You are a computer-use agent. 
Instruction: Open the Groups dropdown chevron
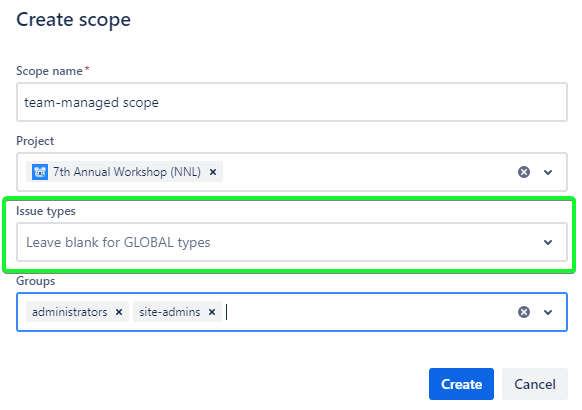[548, 312]
